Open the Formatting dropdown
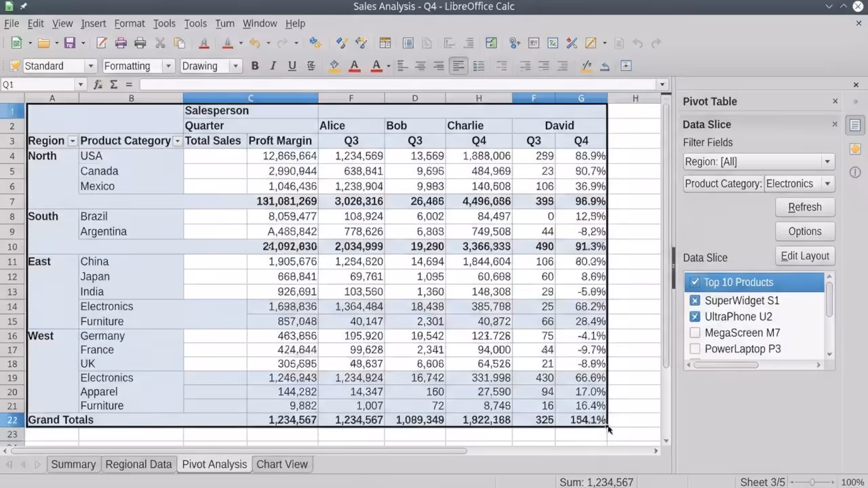Viewport: 868px width, 488px height. (168, 66)
